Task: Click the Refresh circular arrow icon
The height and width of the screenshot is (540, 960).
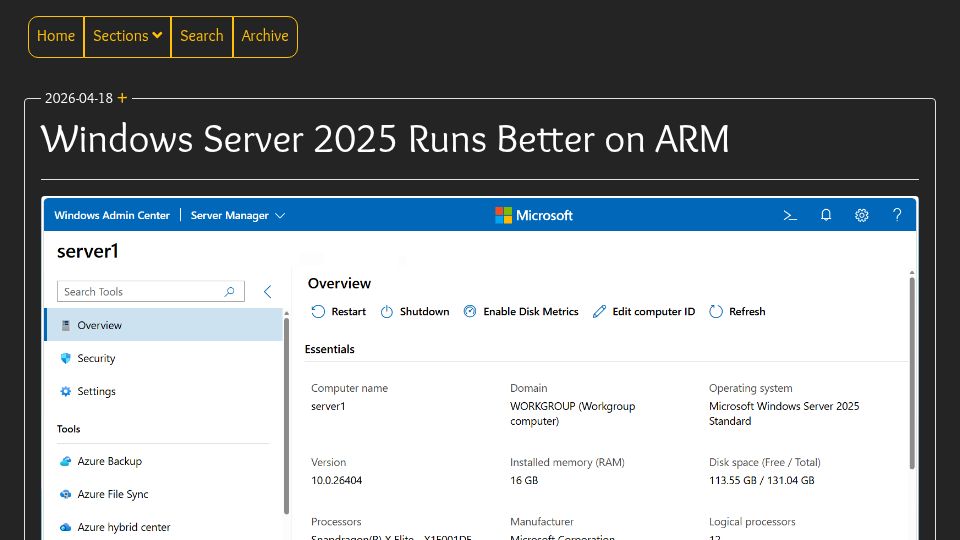Action: (x=716, y=312)
